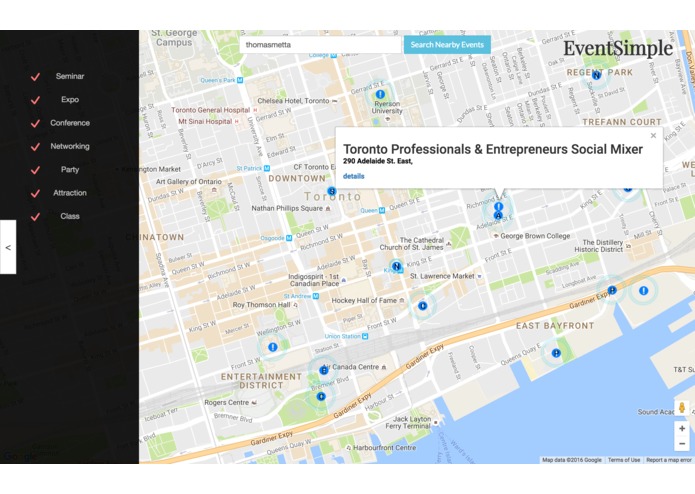Open Terms of Use link
The image size is (695, 494).
click(624, 460)
